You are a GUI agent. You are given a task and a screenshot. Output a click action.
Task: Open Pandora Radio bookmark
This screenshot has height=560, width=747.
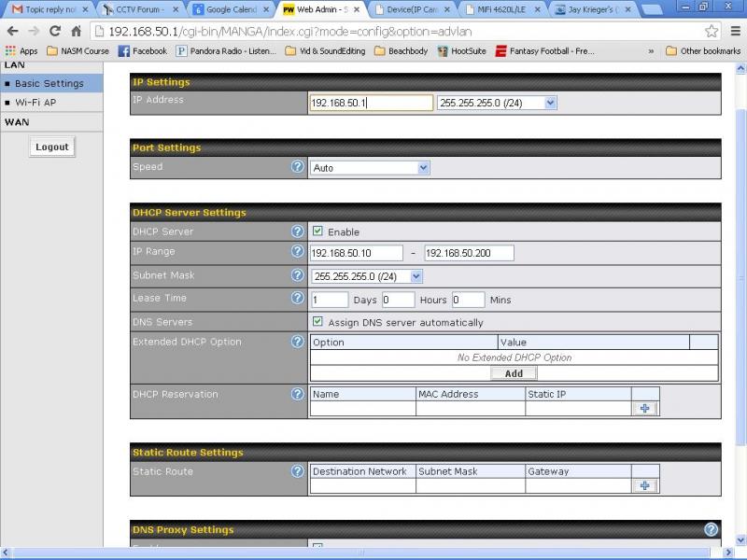[226, 51]
